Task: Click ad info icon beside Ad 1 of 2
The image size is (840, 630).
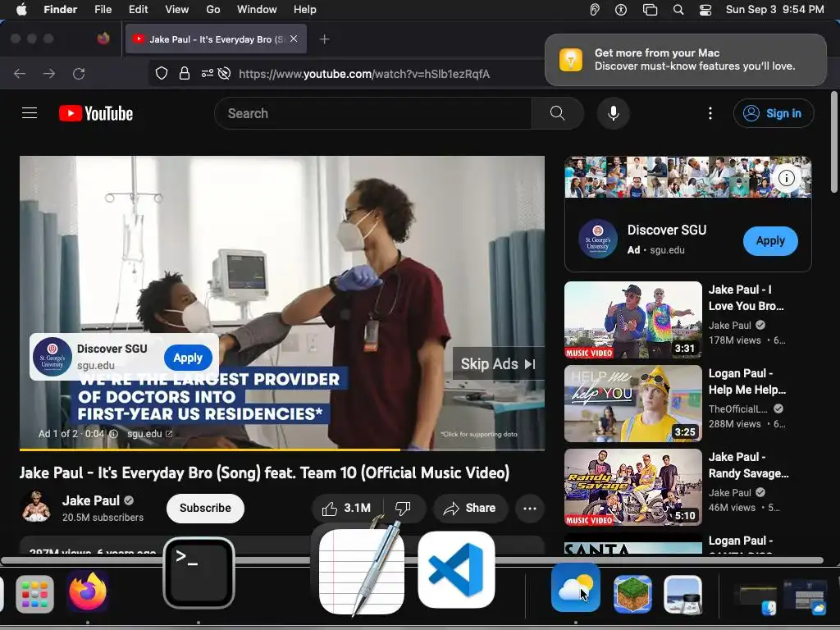Action: 113,433
